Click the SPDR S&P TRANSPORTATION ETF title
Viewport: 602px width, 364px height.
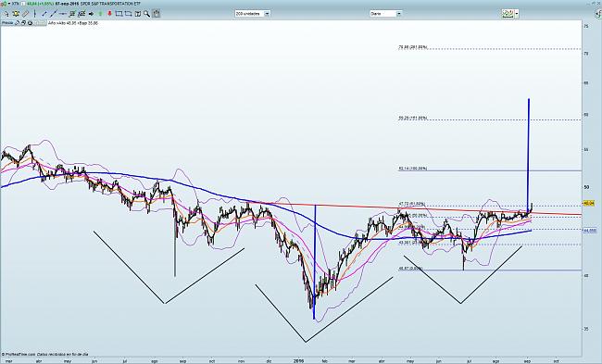click(x=109, y=4)
